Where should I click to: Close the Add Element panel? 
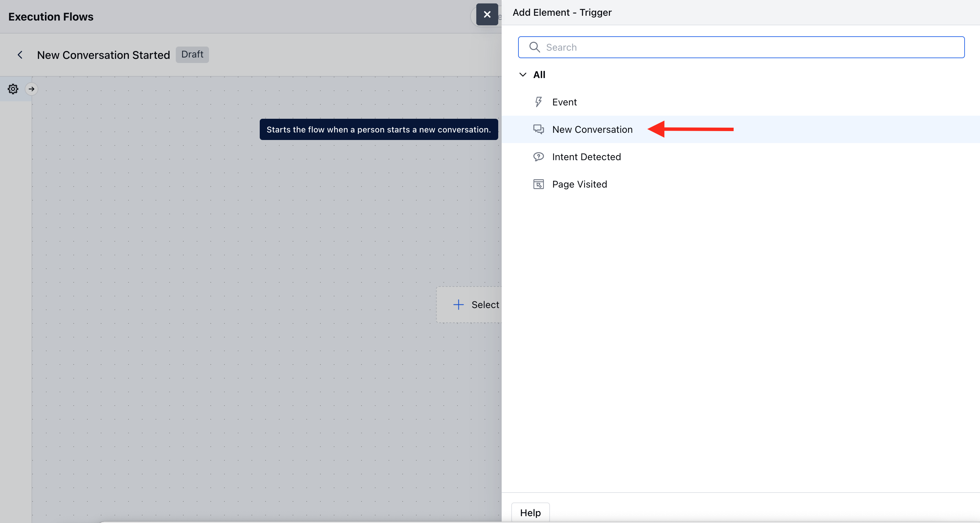tap(487, 14)
